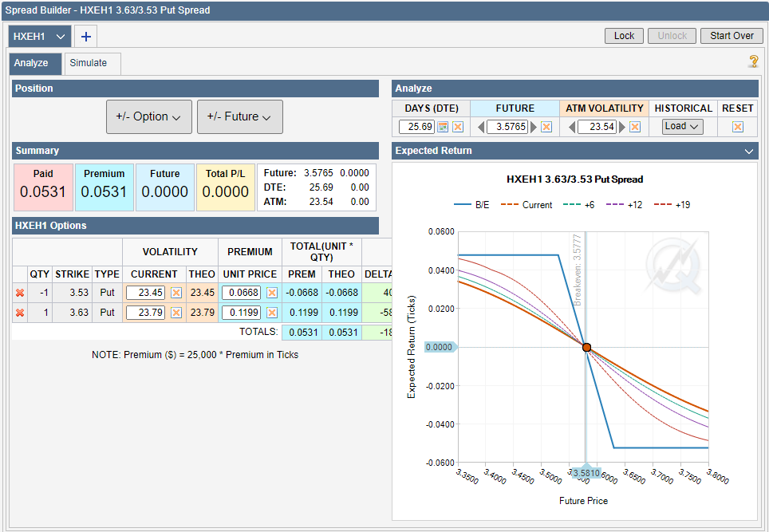Click the Lock button
This screenshot has height=532, width=769.
624,36
